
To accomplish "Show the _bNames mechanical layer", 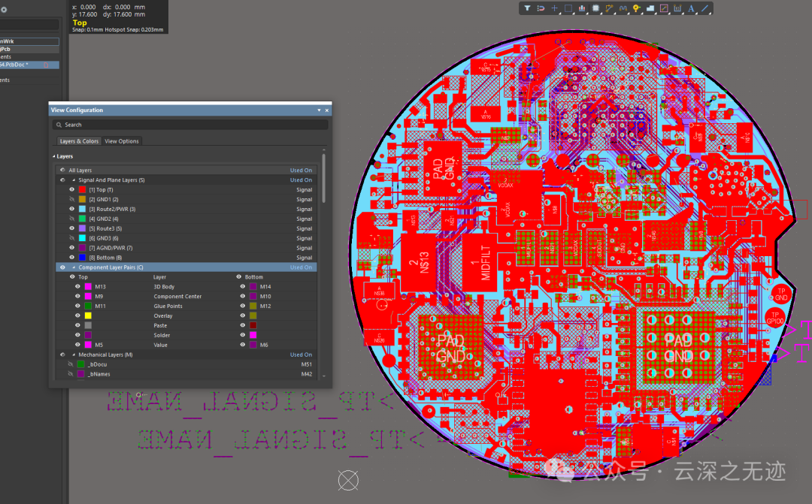I will (71, 374).
